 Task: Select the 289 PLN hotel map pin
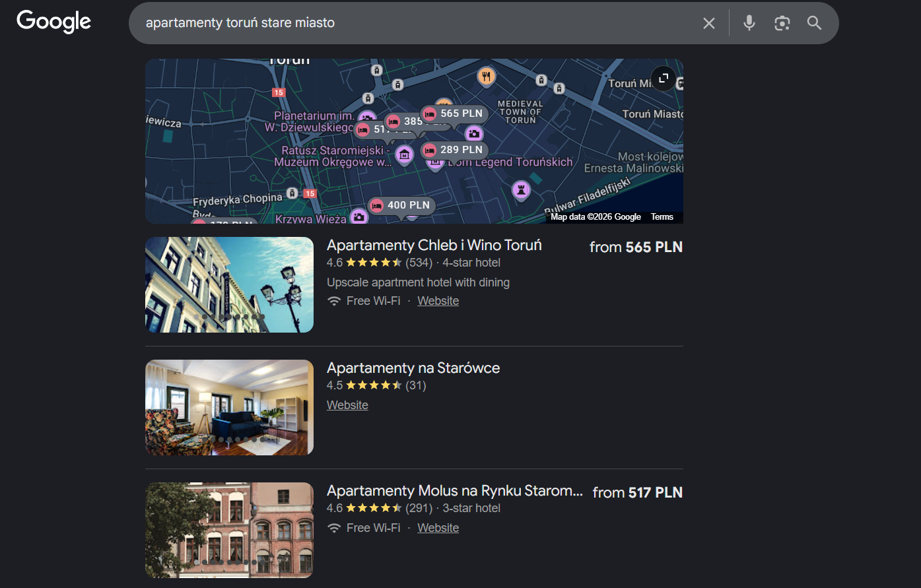(x=454, y=150)
